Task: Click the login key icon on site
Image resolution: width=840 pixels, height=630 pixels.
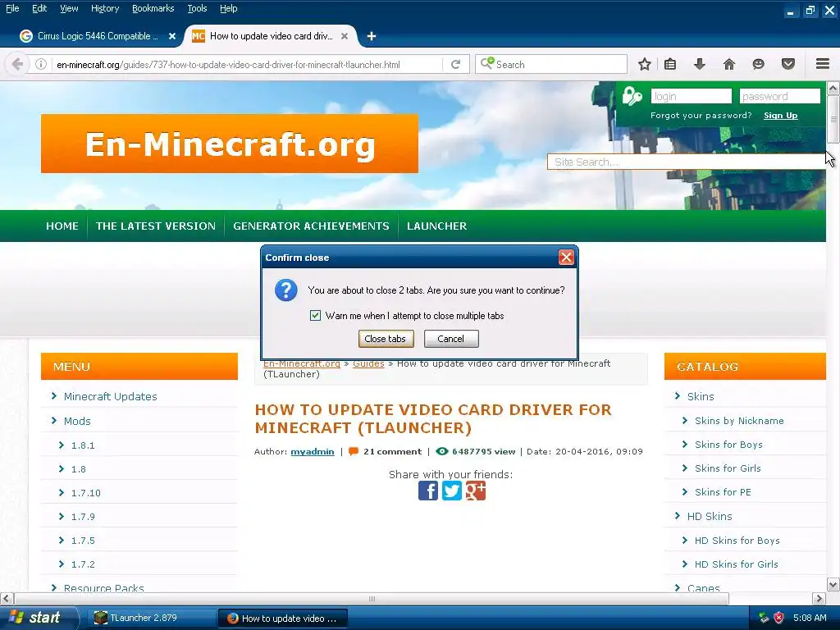Action: 632,97
